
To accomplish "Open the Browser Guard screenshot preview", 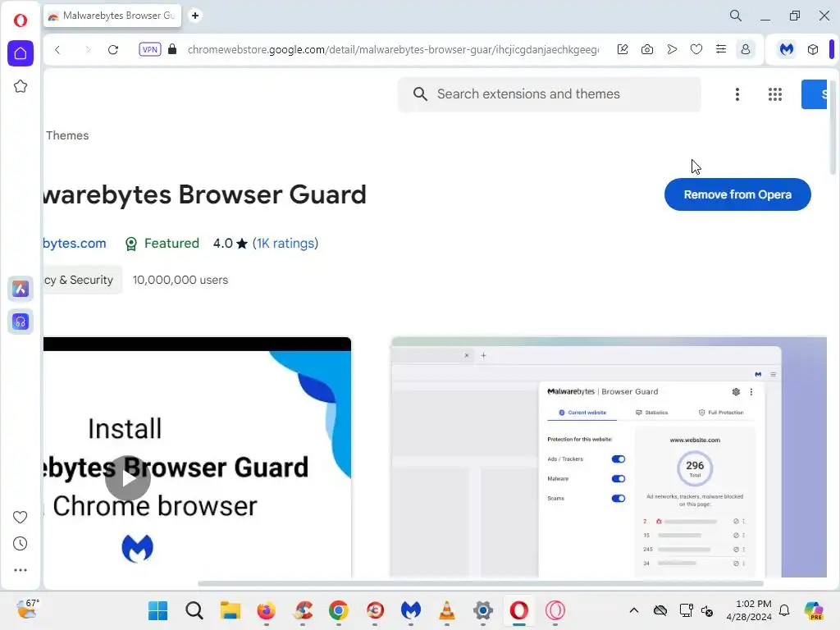I will pos(609,457).
